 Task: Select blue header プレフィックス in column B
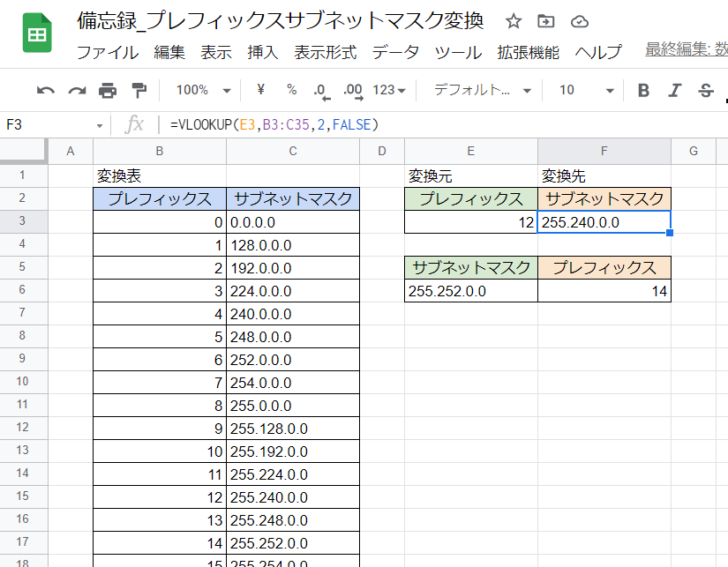point(159,199)
